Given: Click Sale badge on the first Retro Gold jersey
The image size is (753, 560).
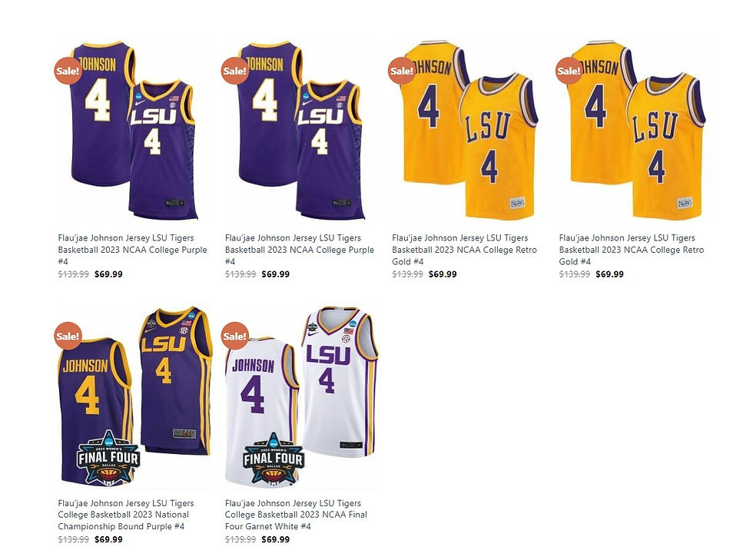Looking at the screenshot, I should point(402,71).
